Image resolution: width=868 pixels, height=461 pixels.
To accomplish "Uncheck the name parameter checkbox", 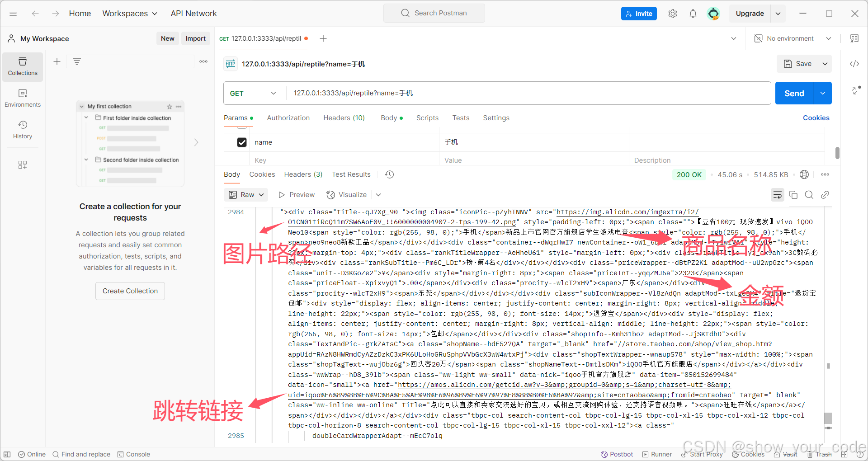I will 242,142.
